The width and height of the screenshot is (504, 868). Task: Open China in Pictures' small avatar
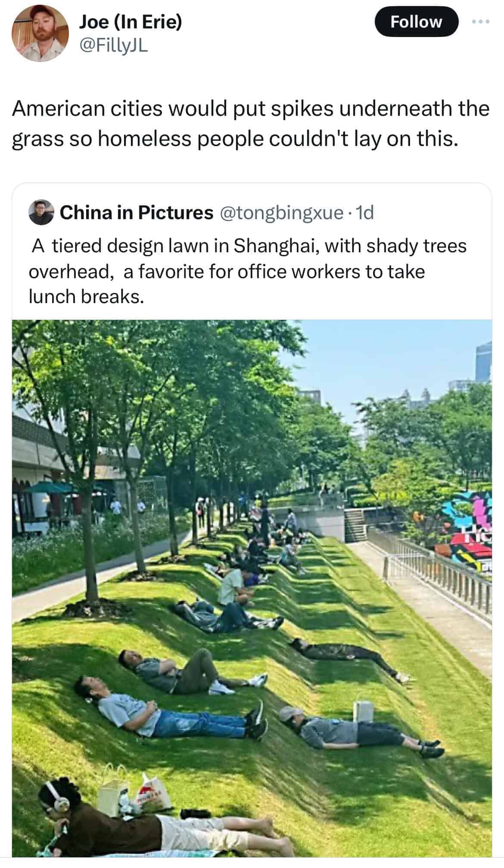41,212
